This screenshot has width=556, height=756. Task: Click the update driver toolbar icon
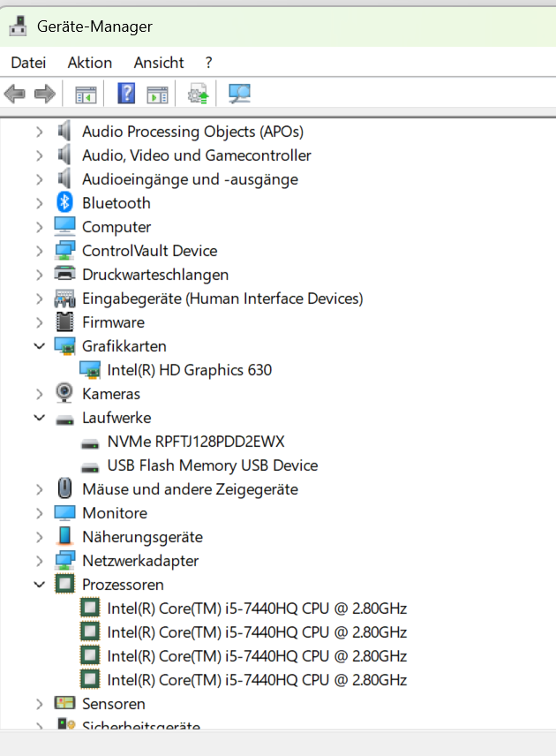(x=198, y=94)
